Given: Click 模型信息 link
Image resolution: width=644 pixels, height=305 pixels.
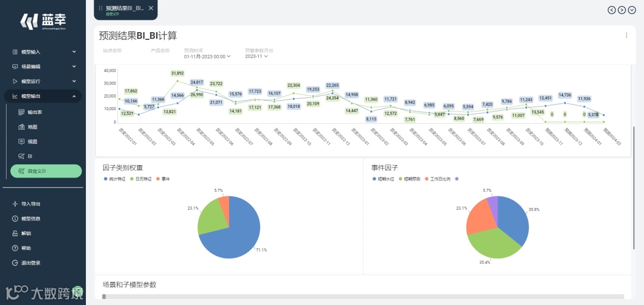Looking at the screenshot, I should (x=31, y=219).
